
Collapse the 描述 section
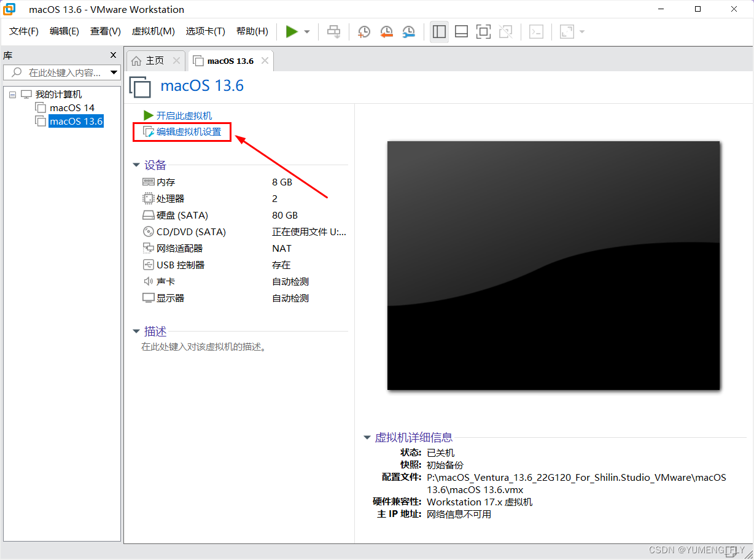pos(136,332)
